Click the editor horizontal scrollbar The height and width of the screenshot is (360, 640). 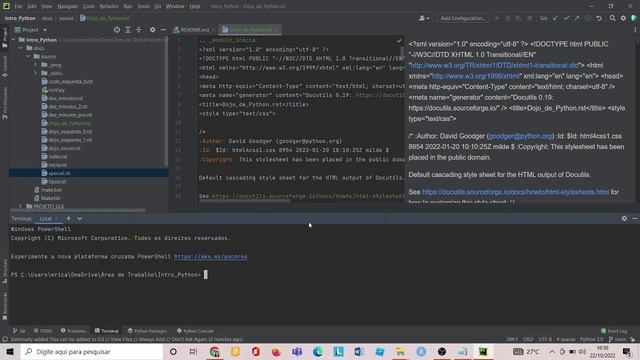(x=245, y=201)
